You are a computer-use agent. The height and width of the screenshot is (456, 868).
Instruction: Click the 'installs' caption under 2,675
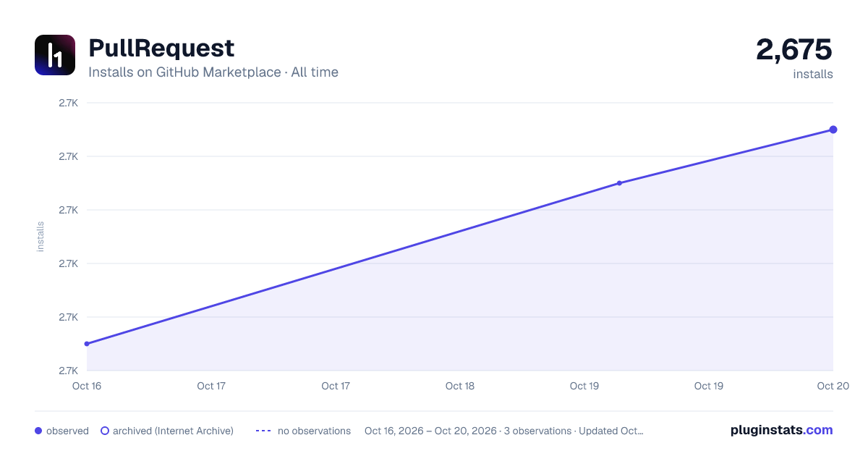point(813,74)
